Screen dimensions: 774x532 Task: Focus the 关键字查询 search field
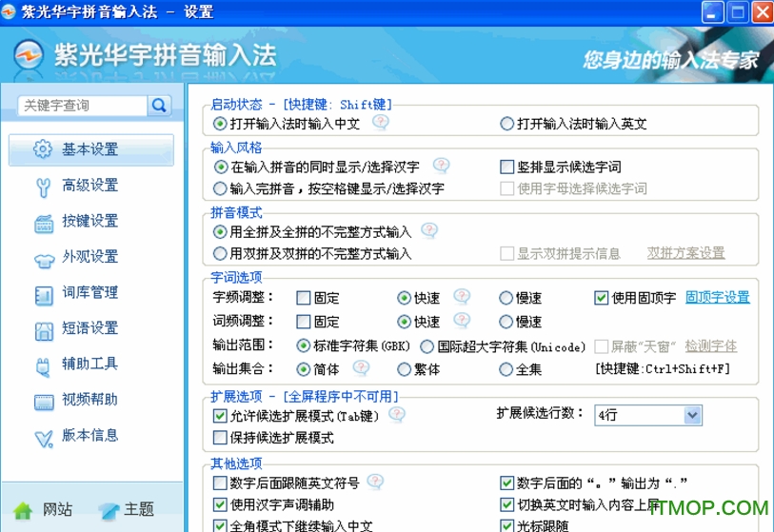[83, 105]
